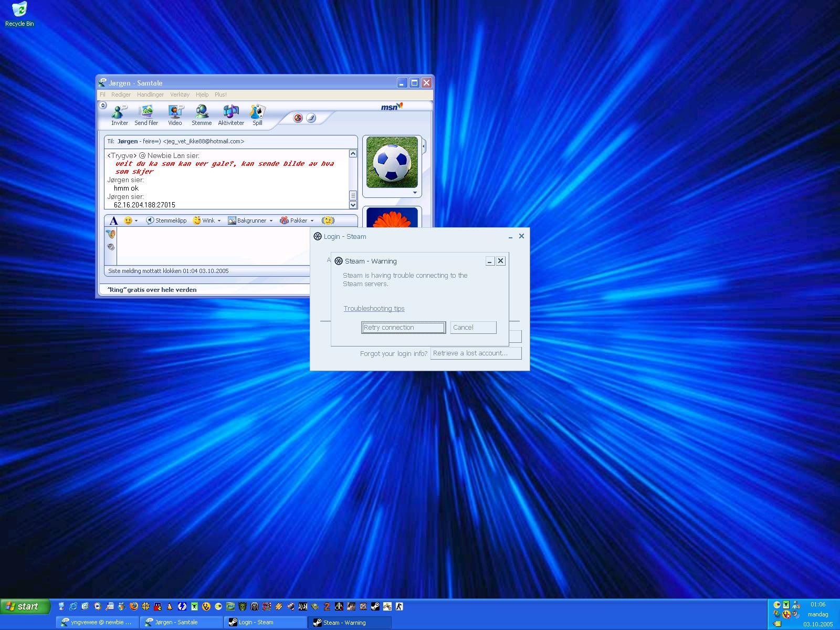This screenshot has width=840, height=630.
Task: Click the Steam logo in Warning title bar
Action: tap(339, 261)
